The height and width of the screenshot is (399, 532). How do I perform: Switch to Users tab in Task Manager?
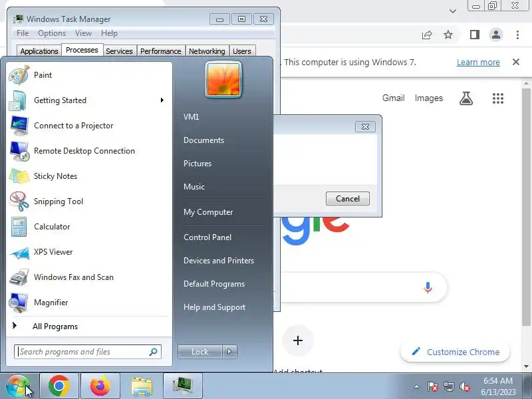242,51
